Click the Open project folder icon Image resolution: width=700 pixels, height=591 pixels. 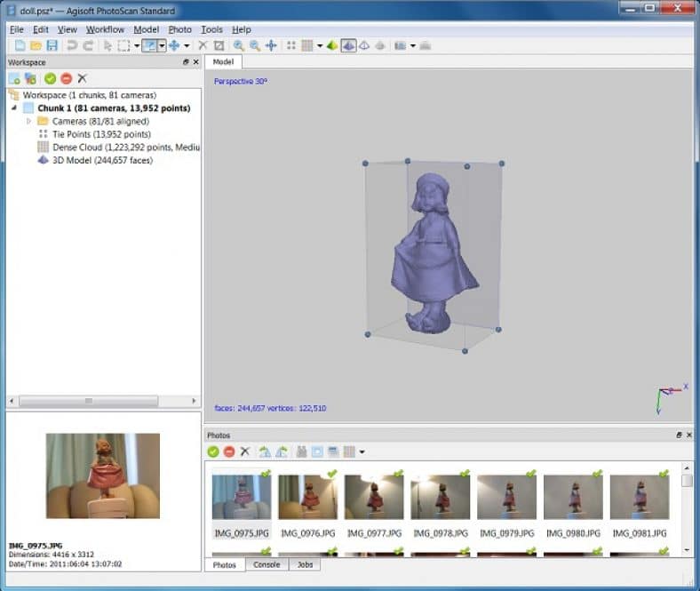tap(36, 45)
